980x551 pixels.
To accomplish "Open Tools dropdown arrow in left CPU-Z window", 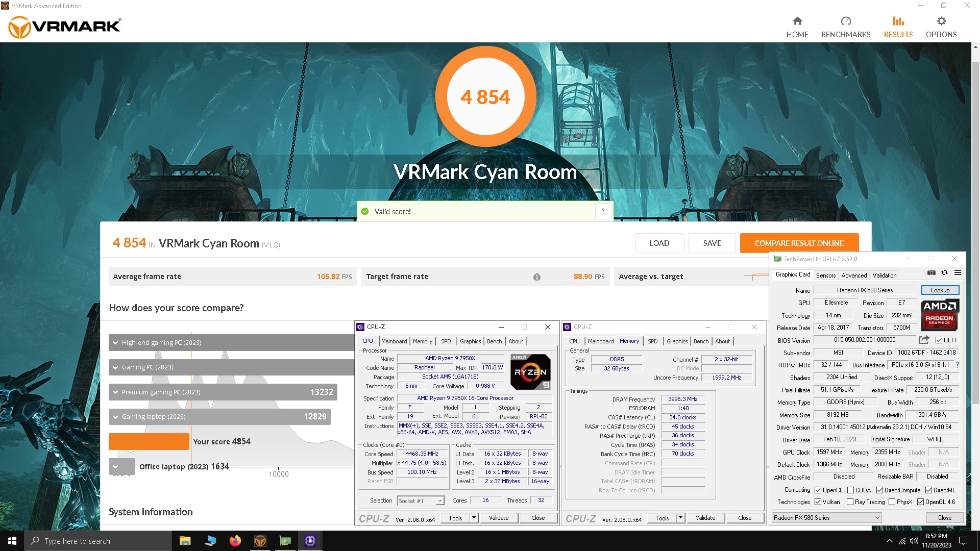I will (x=474, y=518).
